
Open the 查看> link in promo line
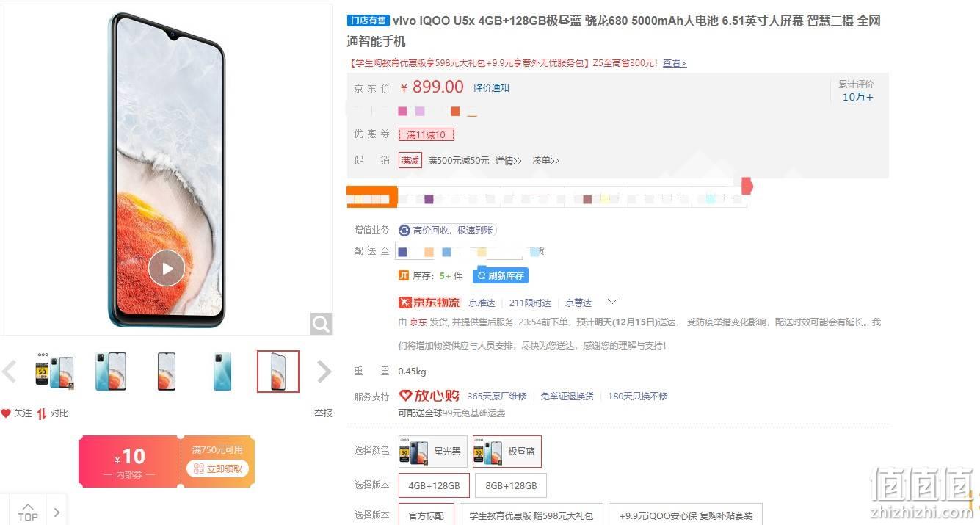675,63
